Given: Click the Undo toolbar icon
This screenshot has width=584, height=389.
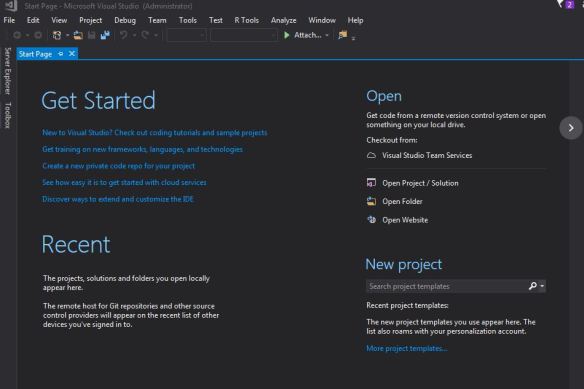Looking at the screenshot, I should pyautogui.click(x=124, y=35).
